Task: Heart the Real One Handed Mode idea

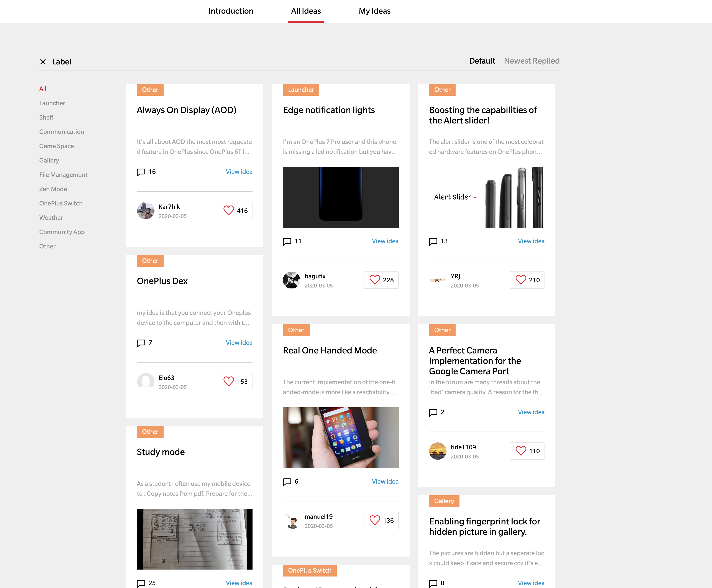Action: point(375,520)
